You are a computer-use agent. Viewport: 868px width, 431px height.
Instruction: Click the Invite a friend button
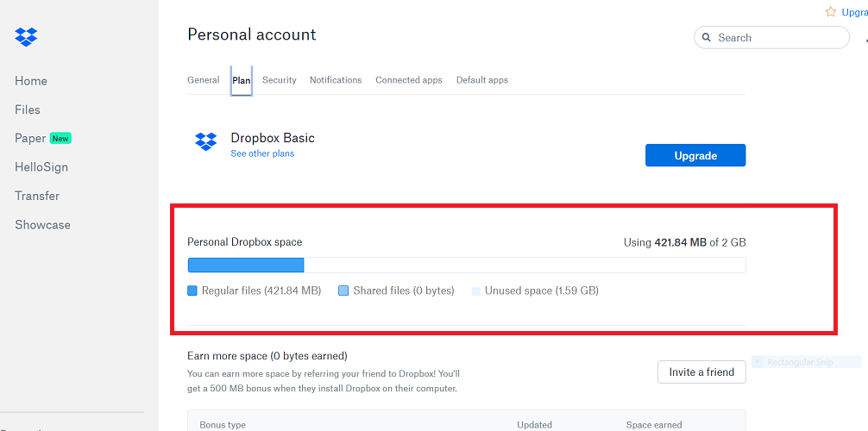click(x=701, y=372)
